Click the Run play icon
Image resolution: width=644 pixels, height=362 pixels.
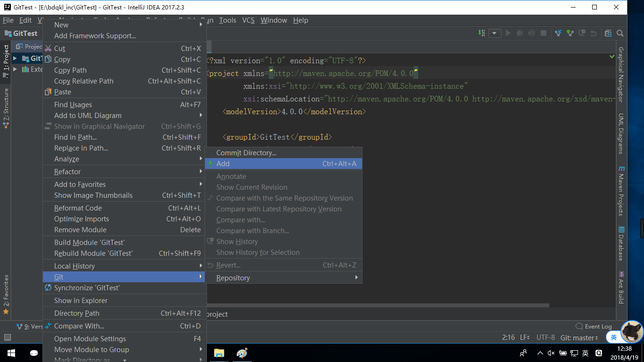[508, 33]
